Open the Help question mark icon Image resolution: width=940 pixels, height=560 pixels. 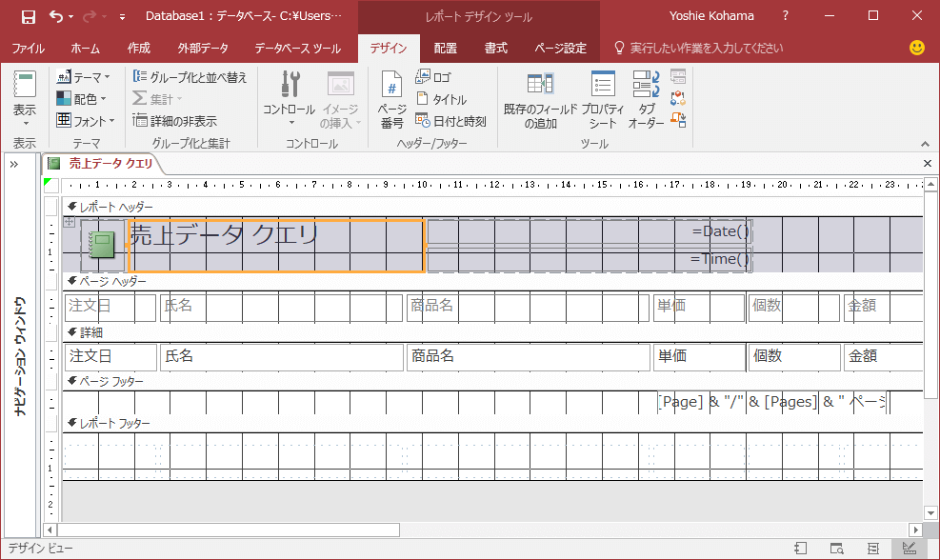point(786,16)
